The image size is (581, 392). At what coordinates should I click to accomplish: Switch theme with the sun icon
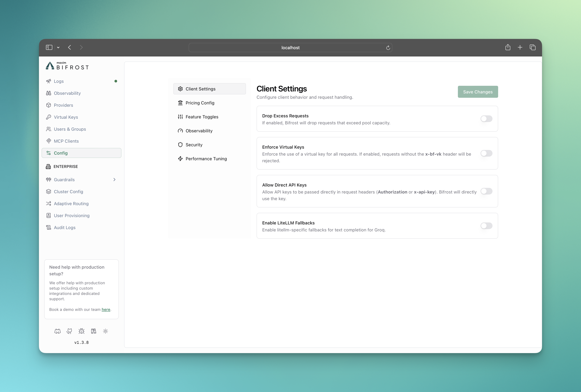105,331
